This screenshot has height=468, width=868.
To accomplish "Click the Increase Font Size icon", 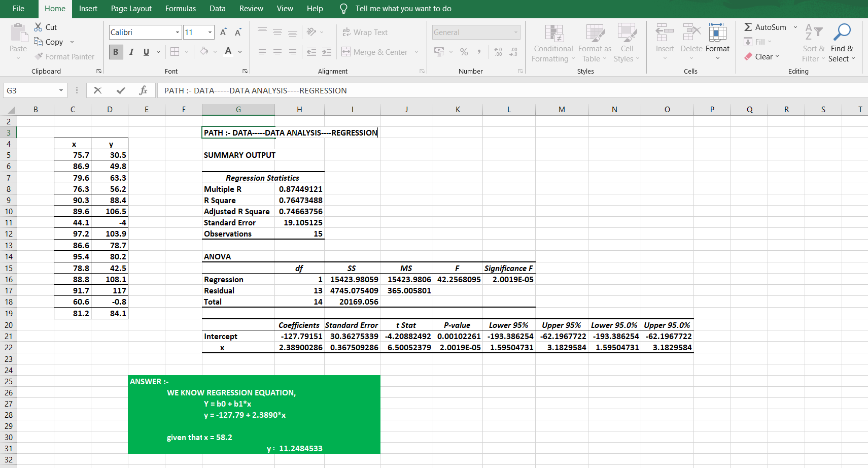I will click(x=223, y=32).
